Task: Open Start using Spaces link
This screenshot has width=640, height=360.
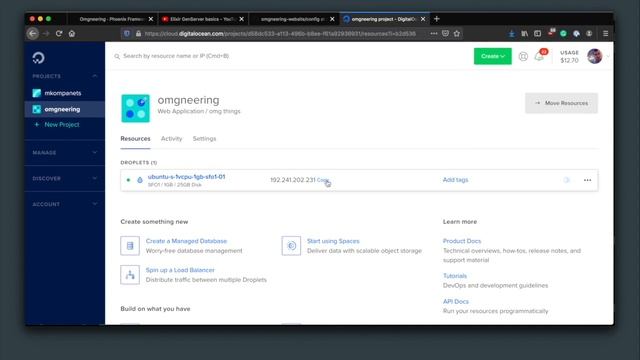Action: point(333,241)
